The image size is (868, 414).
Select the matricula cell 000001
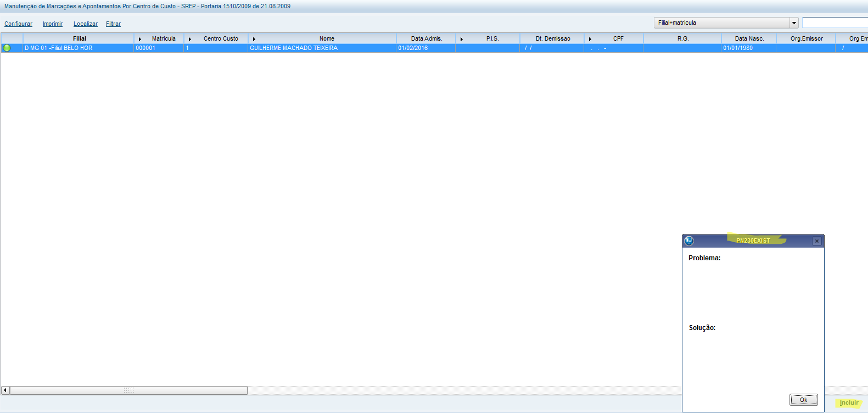pyautogui.click(x=159, y=48)
